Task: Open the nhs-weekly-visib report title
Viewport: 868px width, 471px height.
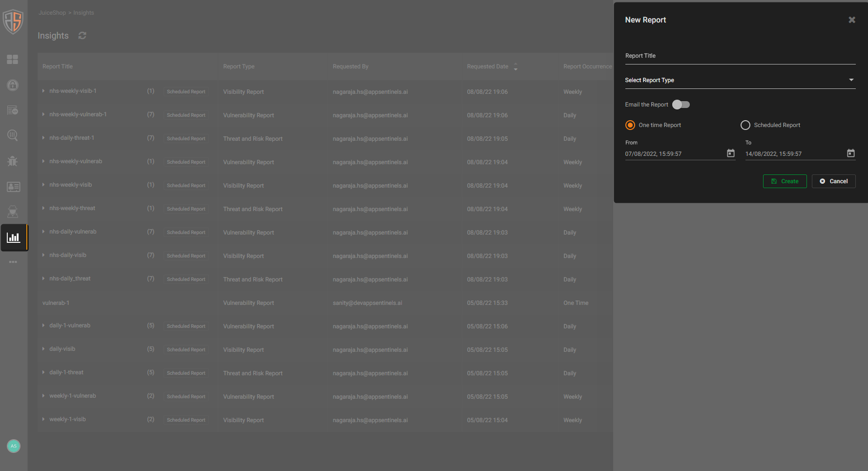Action: pos(71,185)
